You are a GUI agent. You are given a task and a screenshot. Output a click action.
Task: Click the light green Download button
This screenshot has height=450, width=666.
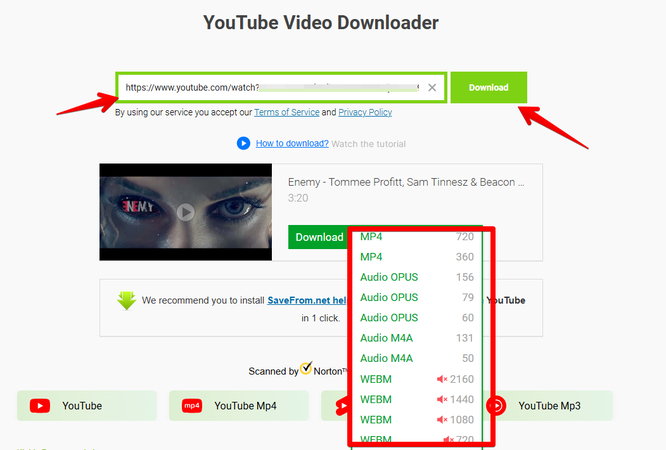click(x=488, y=88)
